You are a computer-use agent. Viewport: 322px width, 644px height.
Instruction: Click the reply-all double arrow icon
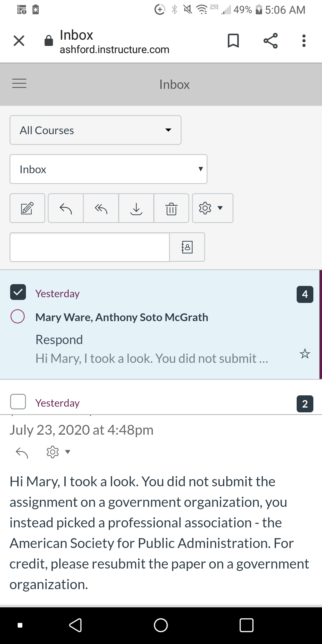tap(101, 208)
